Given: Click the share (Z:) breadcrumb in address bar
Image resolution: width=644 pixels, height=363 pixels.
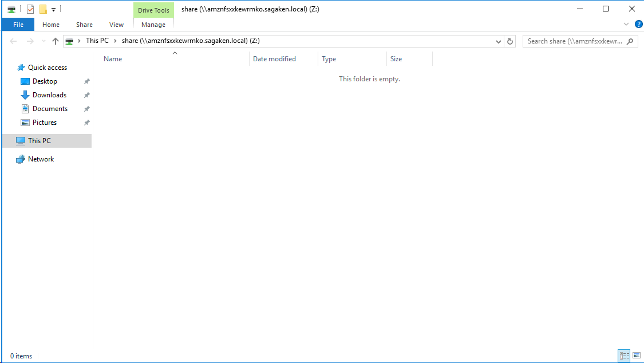Looking at the screenshot, I should click(x=191, y=41).
